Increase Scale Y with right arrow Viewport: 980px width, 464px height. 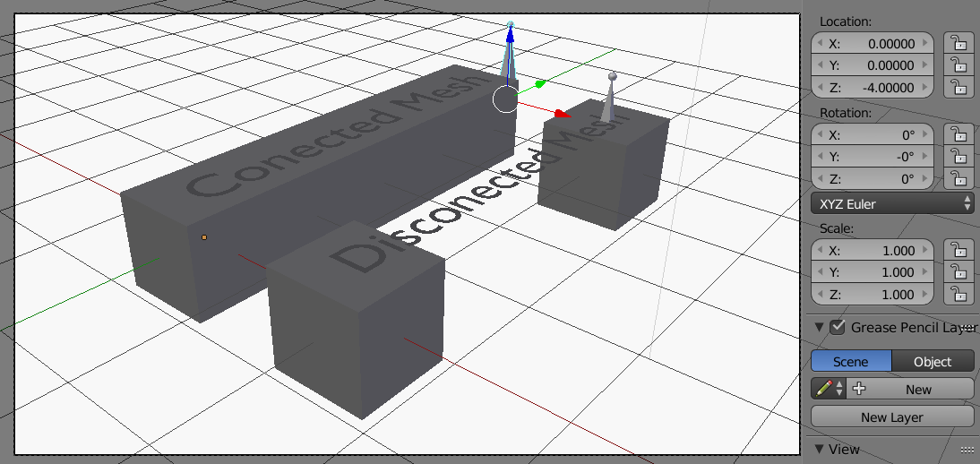[x=925, y=272]
